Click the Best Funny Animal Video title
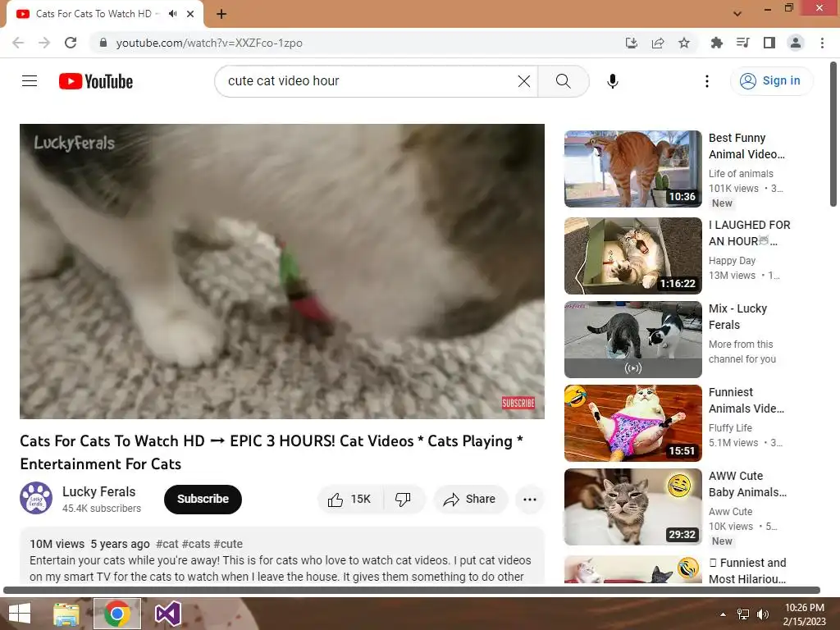840x630 pixels. [746, 146]
